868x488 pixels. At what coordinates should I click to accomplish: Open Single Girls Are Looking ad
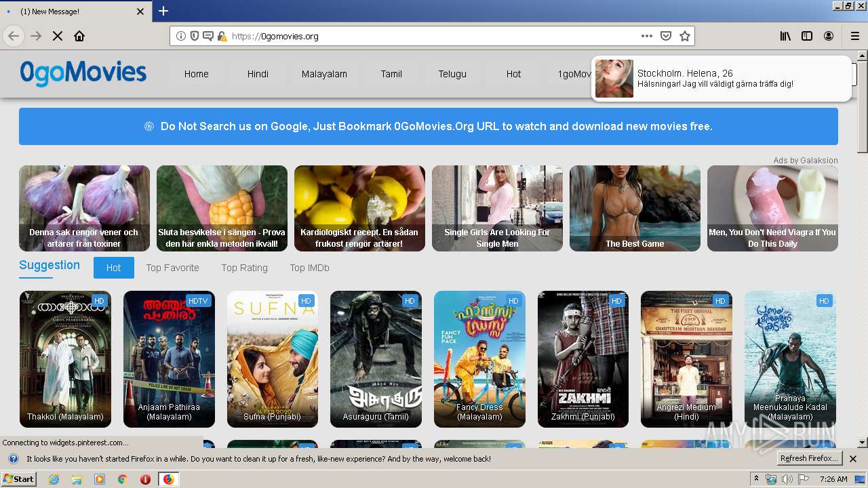click(x=497, y=208)
